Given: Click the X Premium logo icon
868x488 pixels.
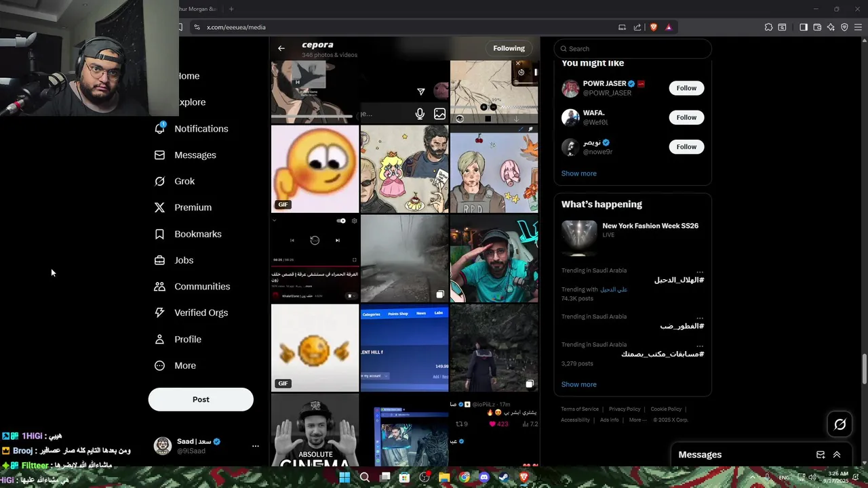Looking at the screenshot, I should [x=159, y=207].
